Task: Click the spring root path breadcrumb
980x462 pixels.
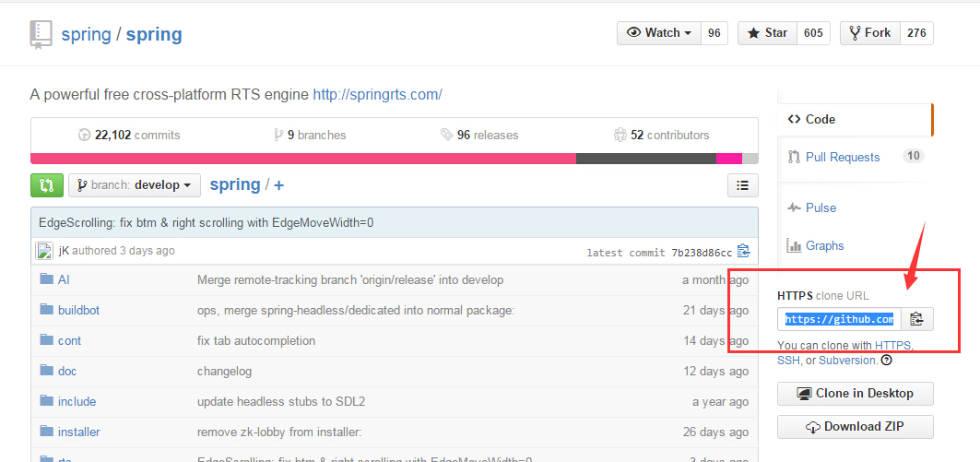Action: click(235, 184)
